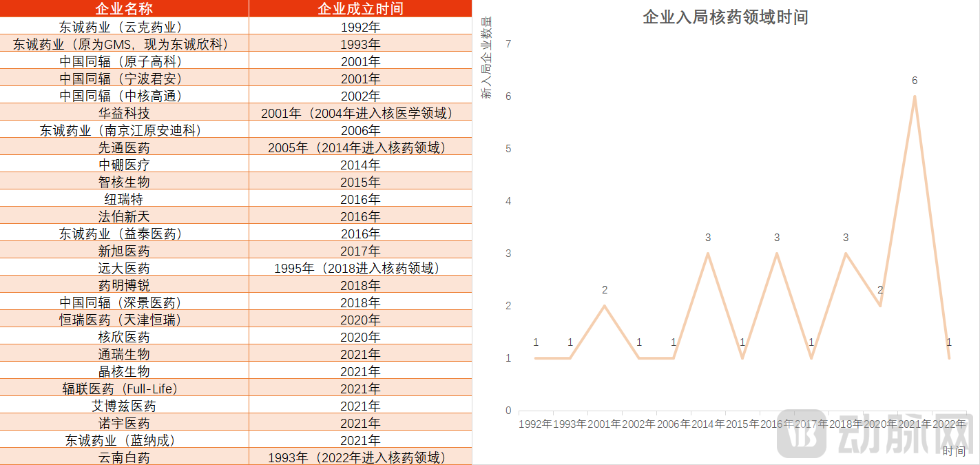980x465 pixels.
Task: Click the 华益科技 company cell
Action: click(x=124, y=112)
